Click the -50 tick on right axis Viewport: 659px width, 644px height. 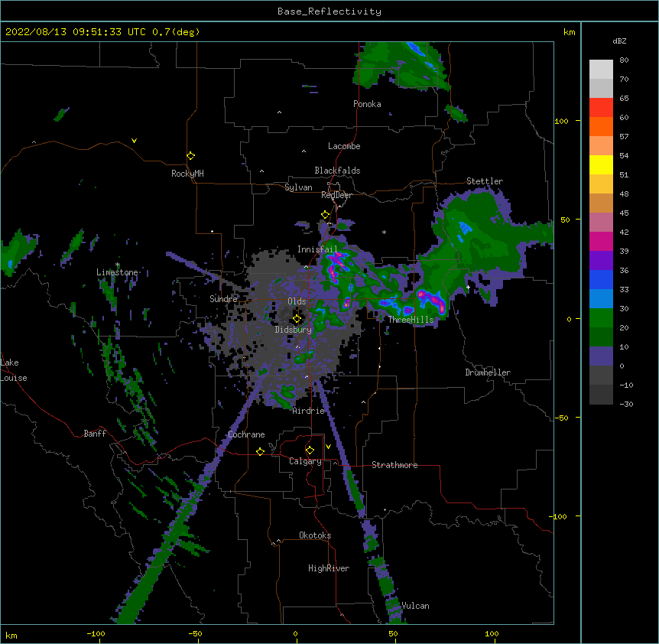[x=561, y=418]
